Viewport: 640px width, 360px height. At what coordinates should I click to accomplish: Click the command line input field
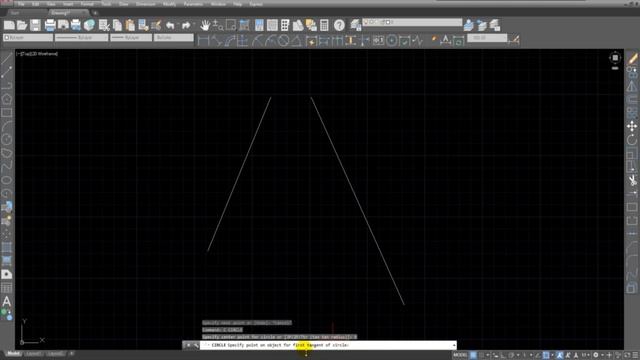click(328, 345)
